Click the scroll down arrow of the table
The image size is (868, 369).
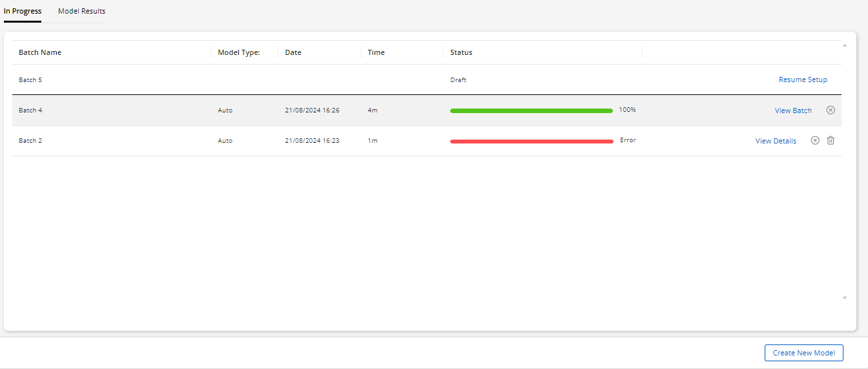845,298
